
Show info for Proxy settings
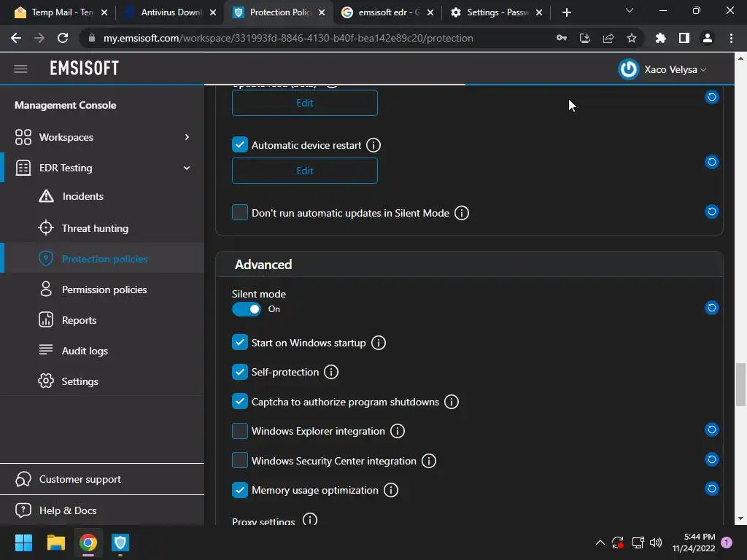[x=310, y=519]
